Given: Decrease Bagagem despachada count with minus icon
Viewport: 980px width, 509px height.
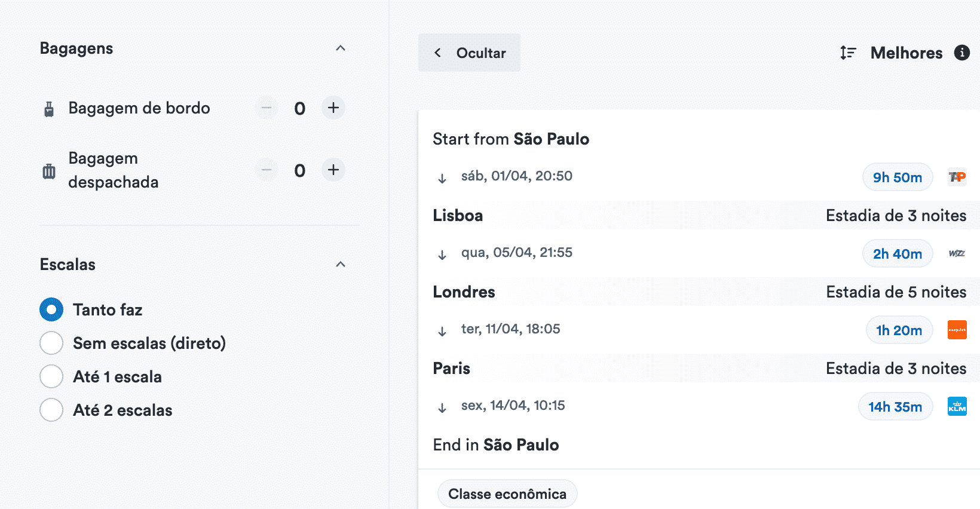Looking at the screenshot, I should (x=266, y=170).
